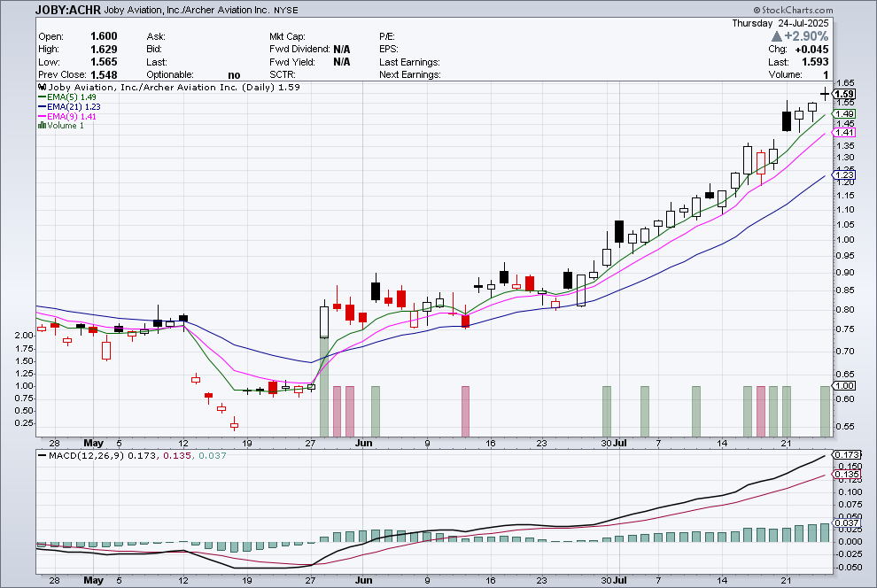Click the blue 1.23 EMA axis tag

(844, 175)
